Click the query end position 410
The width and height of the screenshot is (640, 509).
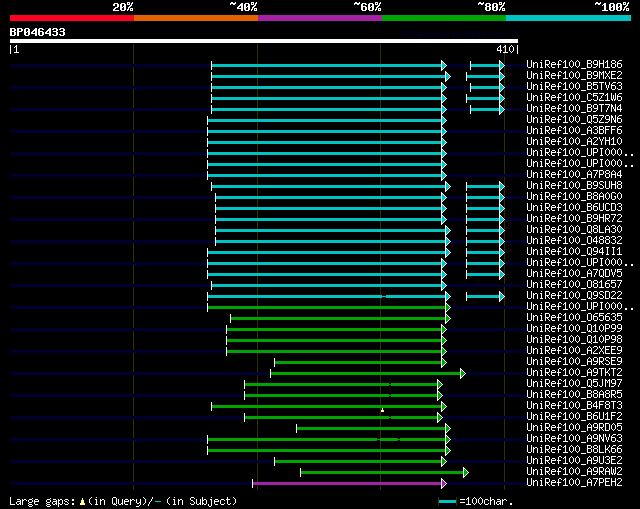pos(505,49)
